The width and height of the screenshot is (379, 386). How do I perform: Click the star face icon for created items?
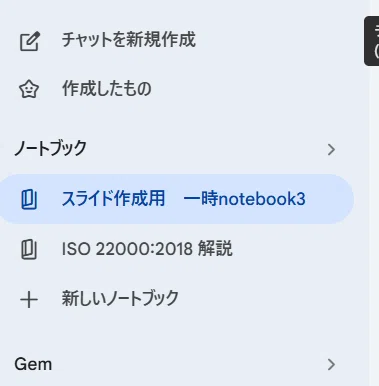pos(29,90)
